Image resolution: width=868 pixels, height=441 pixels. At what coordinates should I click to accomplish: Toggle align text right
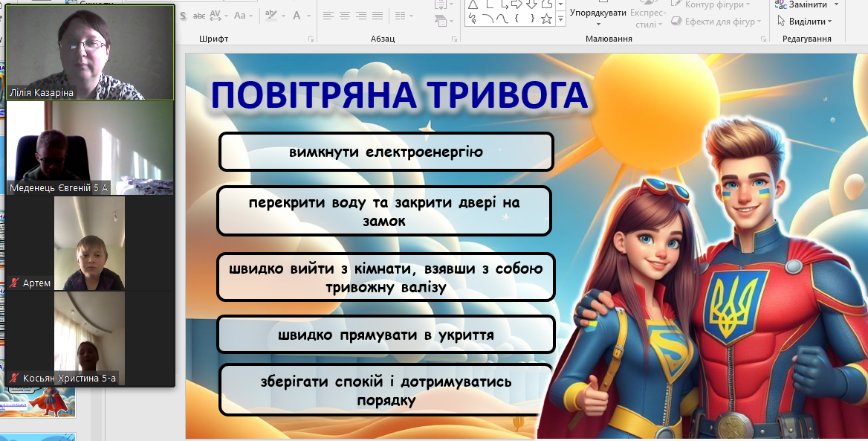[361, 16]
